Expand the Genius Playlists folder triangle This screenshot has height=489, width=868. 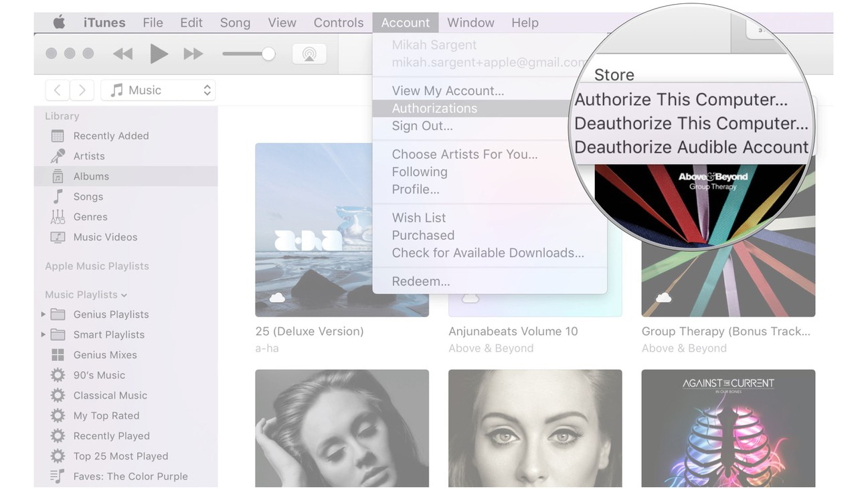click(44, 314)
